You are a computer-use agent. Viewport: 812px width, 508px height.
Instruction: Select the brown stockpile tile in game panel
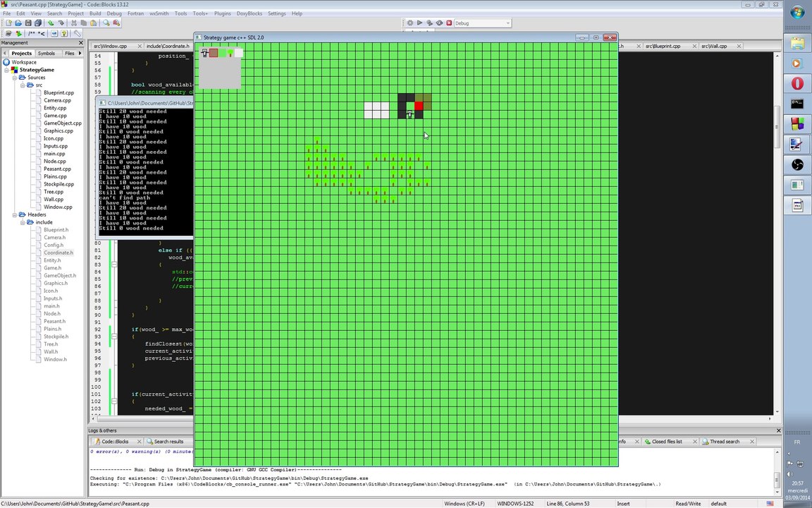[x=214, y=52]
